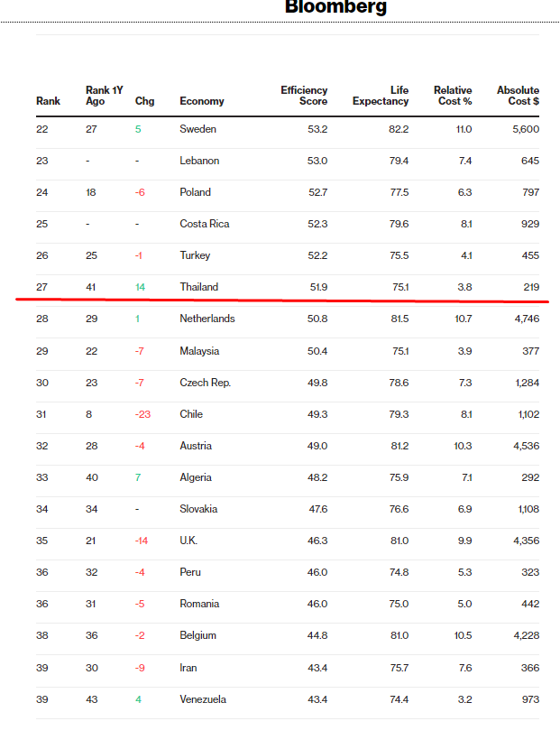Select the Sweden row
This screenshot has height=749, width=560.
(x=197, y=129)
